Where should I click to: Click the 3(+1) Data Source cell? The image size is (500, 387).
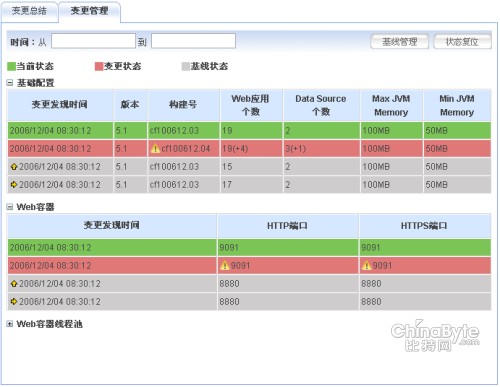[x=321, y=148]
